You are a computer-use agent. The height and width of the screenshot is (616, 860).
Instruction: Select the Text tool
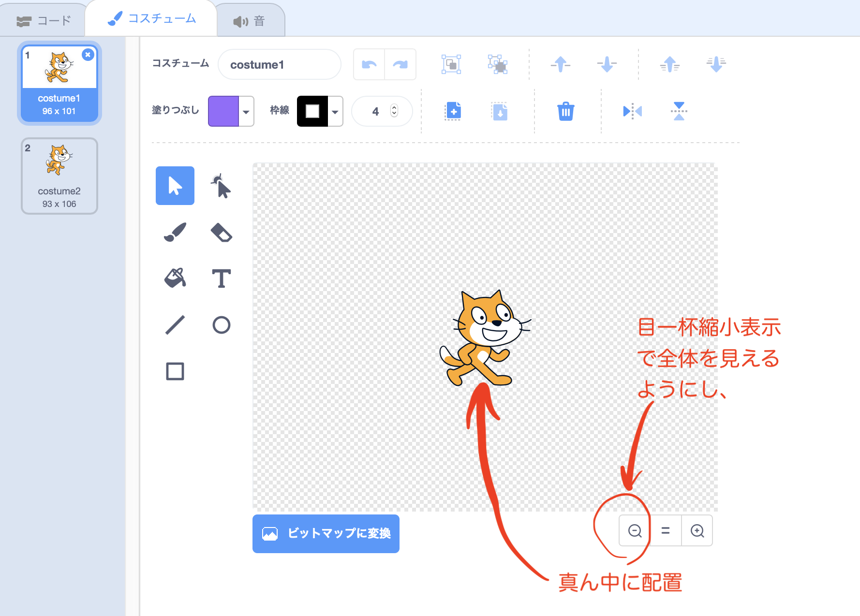(x=221, y=279)
